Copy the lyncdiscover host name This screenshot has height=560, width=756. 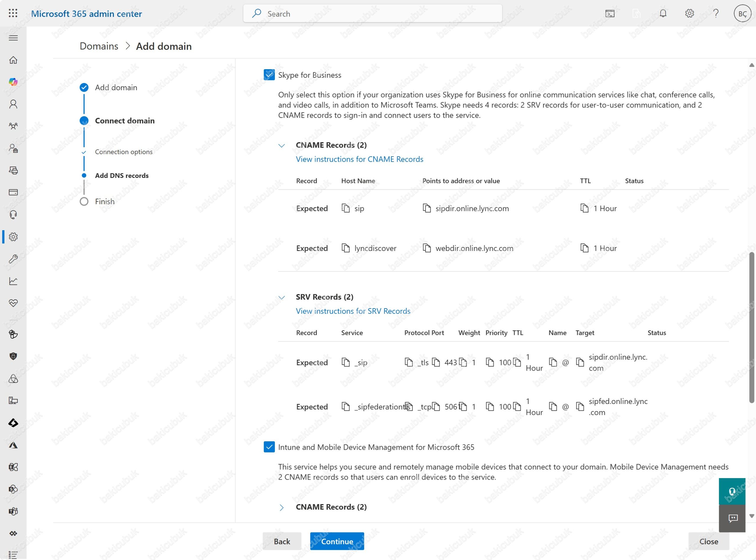346,248
